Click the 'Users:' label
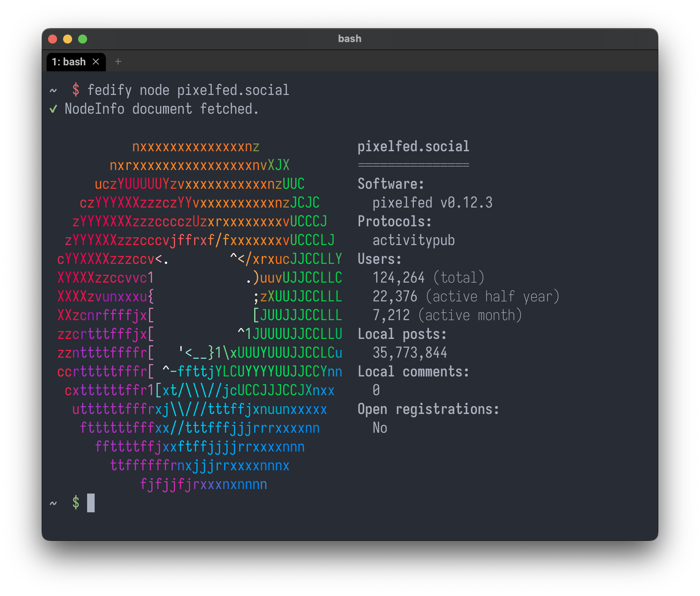 pyautogui.click(x=380, y=259)
